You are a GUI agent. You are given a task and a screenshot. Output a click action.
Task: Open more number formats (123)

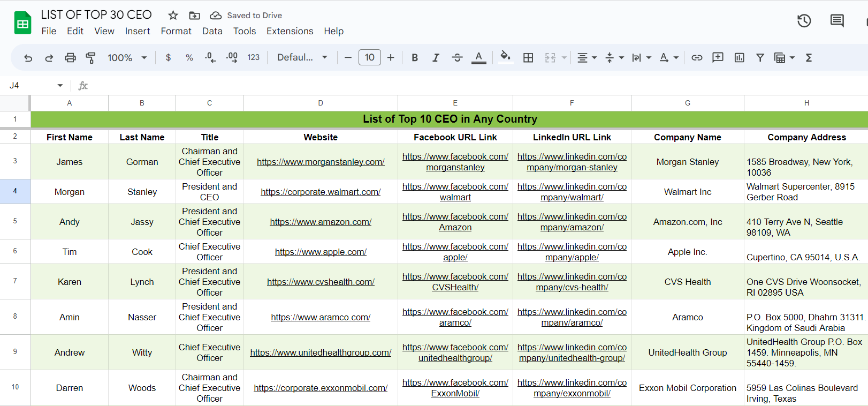[x=254, y=57]
